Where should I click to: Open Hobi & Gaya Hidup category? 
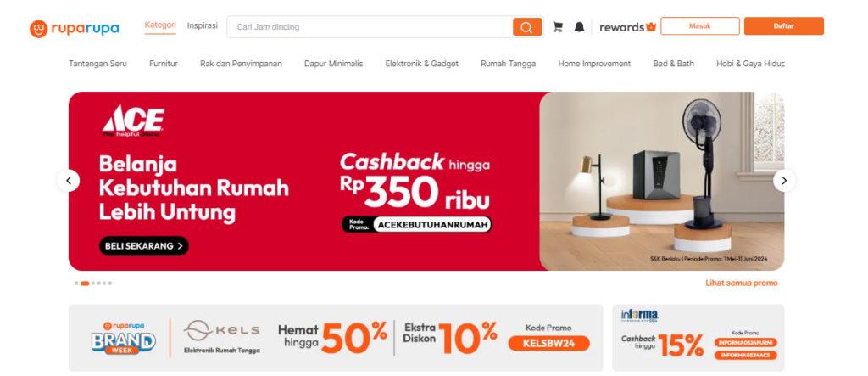(x=750, y=64)
